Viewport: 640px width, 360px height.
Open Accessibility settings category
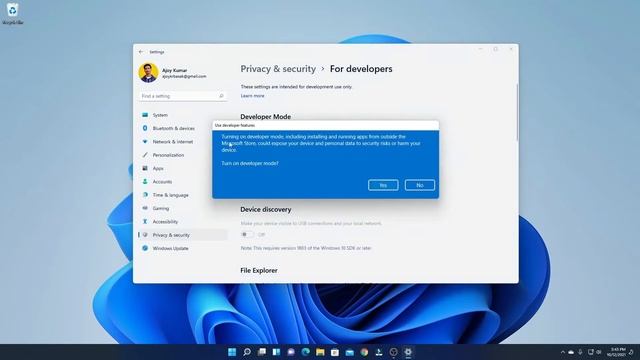click(x=182, y=222)
